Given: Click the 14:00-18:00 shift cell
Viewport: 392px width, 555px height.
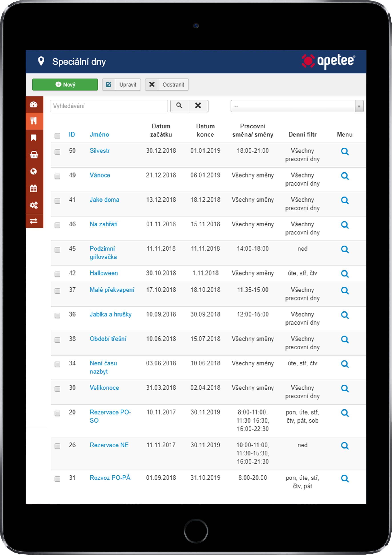Looking at the screenshot, I should click(253, 249).
